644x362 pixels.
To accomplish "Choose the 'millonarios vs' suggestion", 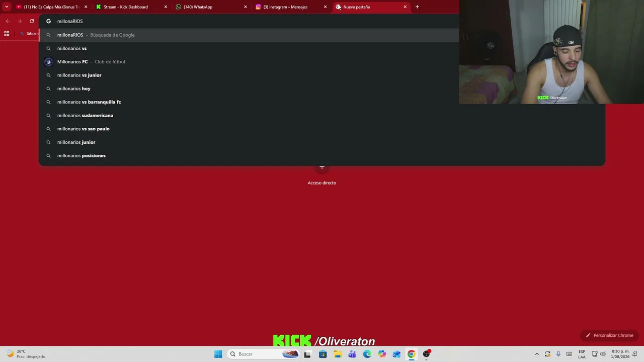I will (x=321, y=48).
